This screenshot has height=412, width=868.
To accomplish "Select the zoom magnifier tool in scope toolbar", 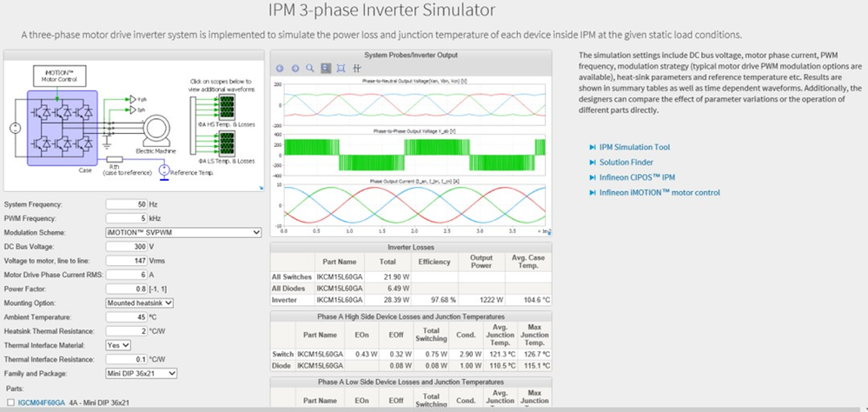I will pos(310,68).
